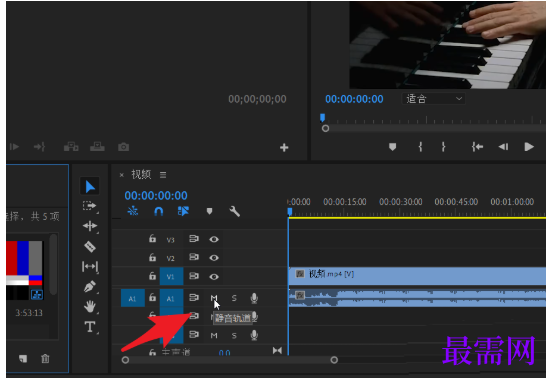The width and height of the screenshot is (554, 382).
Task: Select the Track Select Forward tool
Action: (89, 206)
